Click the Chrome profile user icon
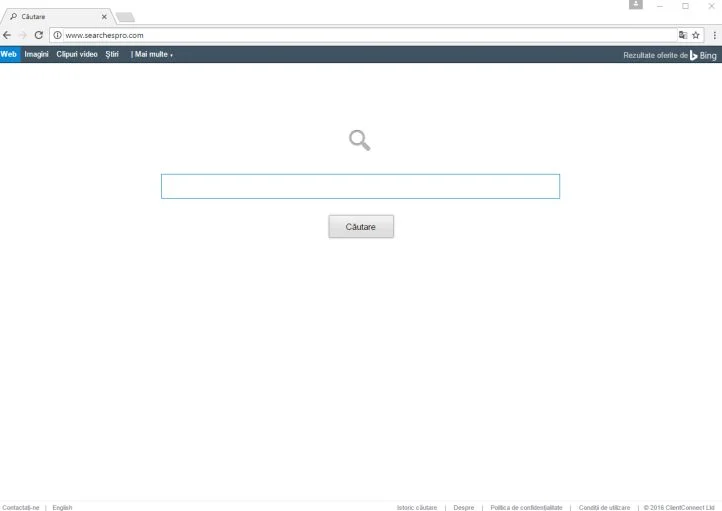This screenshot has height=511, width=722. click(x=635, y=5)
